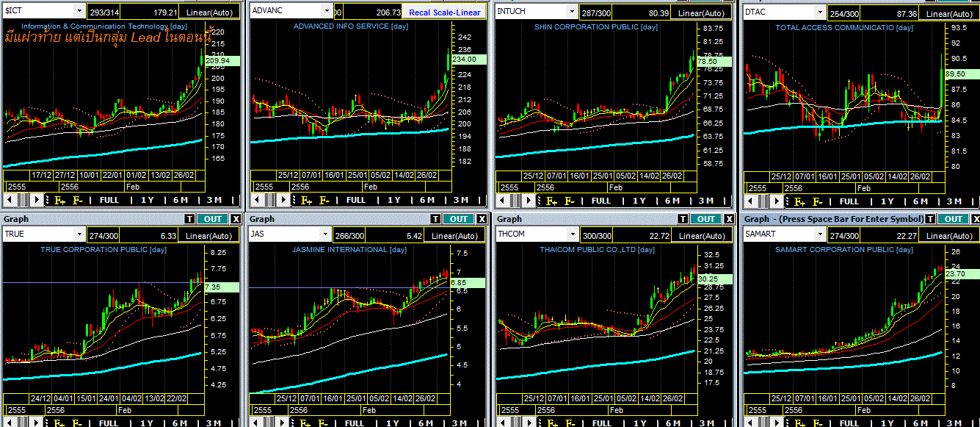This screenshot has height=427, width=980.
Task: Open the DTAC symbol dropdown
Action: (x=821, y=12)
